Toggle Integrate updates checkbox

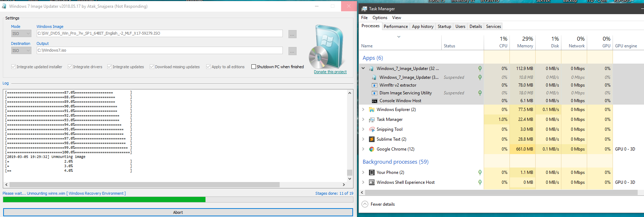tap(109, 67)
